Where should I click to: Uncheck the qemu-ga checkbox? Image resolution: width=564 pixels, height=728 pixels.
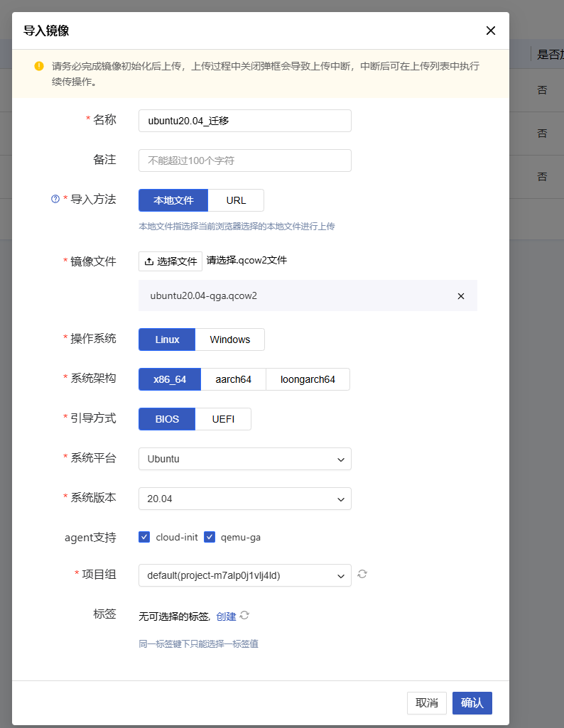coord(210,537)
